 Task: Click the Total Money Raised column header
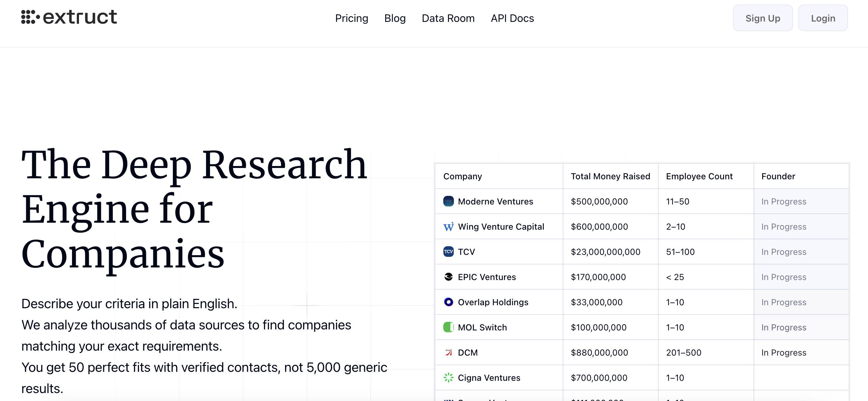click(610, 176)
